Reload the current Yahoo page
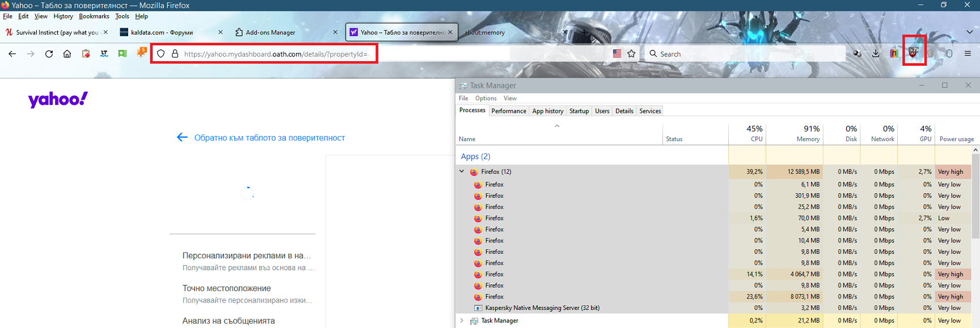The image size is (980, 328). tap(49, 54)
